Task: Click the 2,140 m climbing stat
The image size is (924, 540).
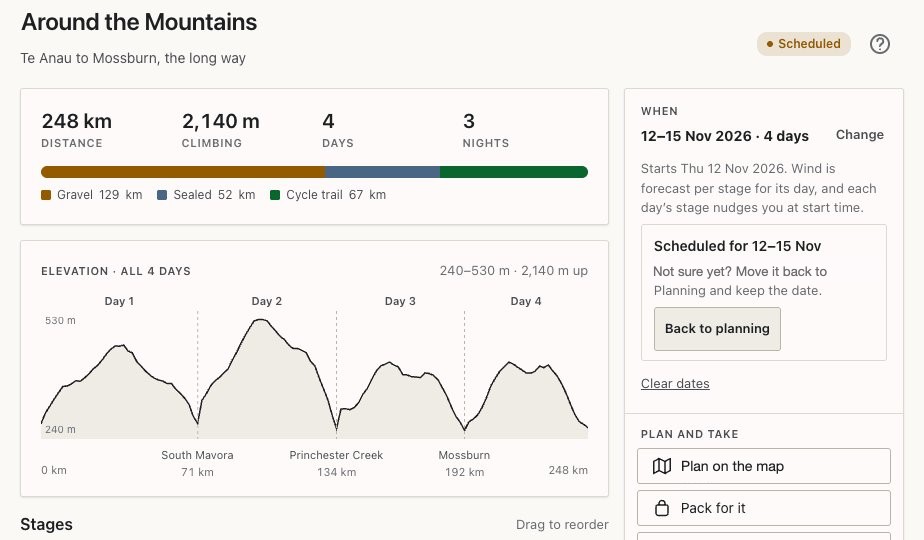Action: pyautogui.click(x=220, y=130)
